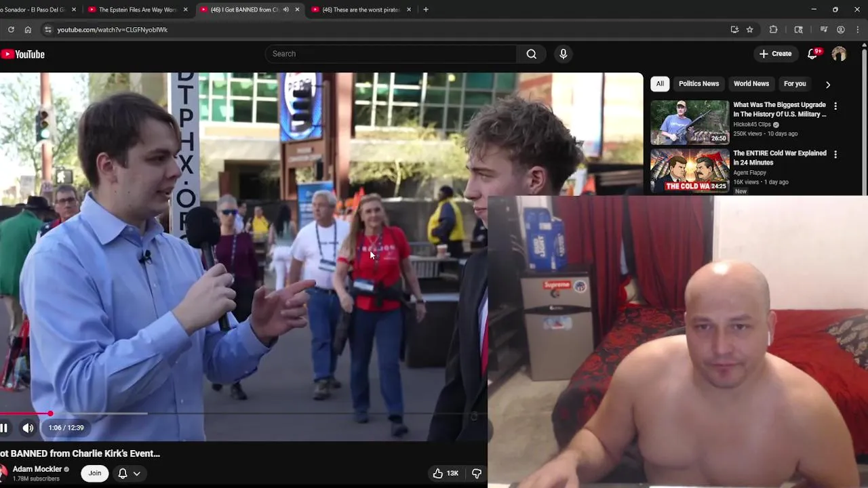Visit the Agent Flappy channel
The width and height of the screenshot is (868, 488).
(x=749, y=173)
